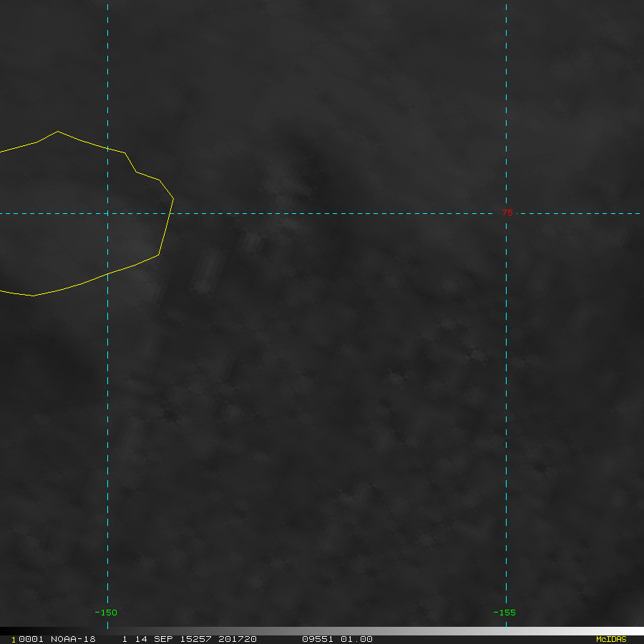This screenshot has height=644, width=644.
Task: Click the top peak of yellow outline
Action: click(58, 132)
